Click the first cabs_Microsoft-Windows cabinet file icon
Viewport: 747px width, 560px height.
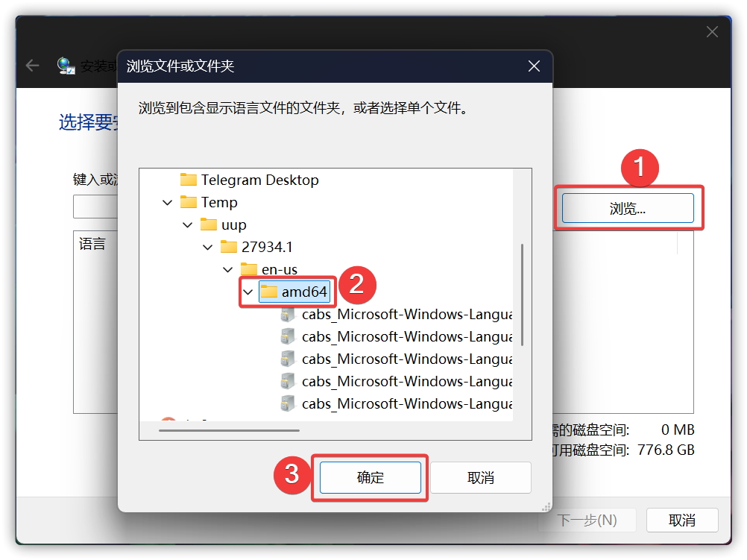[287, 315]
